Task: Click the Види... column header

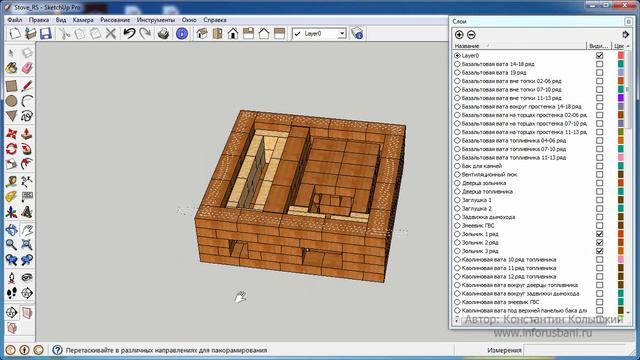Action: click(599, 46)
